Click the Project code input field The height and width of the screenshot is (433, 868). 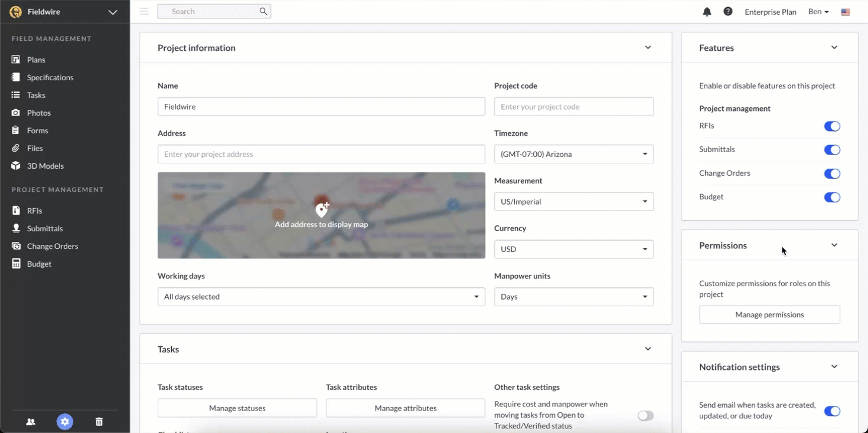click(573, 107)
